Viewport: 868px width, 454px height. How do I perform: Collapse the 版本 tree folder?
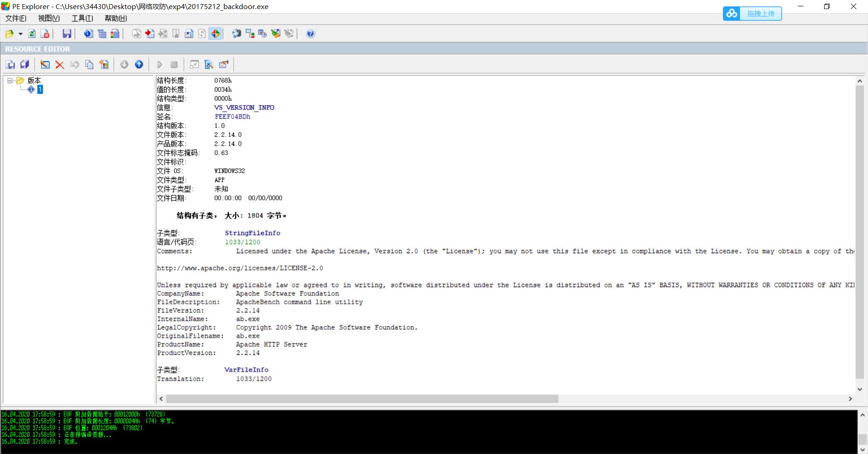tap(9, 80)
